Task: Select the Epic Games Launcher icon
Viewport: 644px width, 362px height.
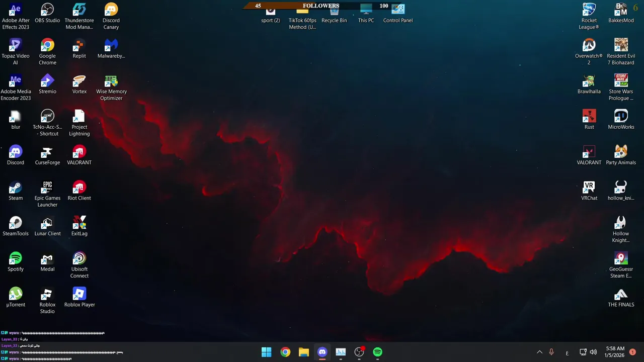Action: click(x=47, y=194)
